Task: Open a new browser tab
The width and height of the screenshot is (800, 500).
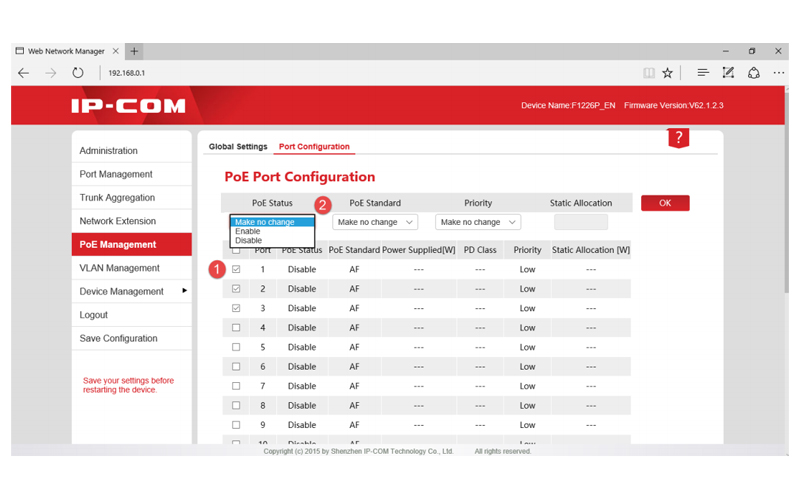Action: 134,51
